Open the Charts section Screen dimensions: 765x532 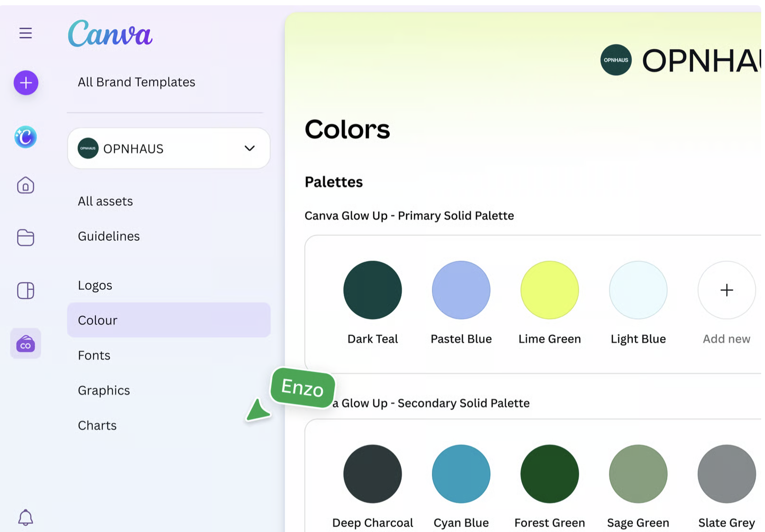point(97,425)
